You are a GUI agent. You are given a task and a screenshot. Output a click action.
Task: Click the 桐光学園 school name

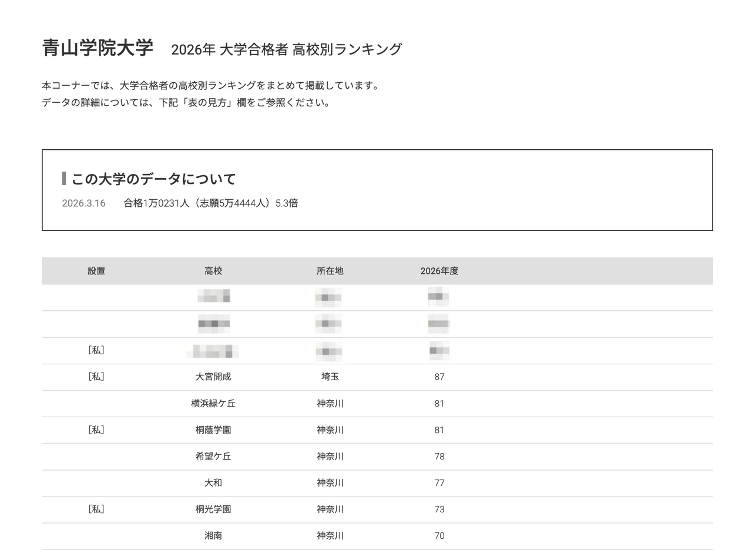tap(213, 509)
